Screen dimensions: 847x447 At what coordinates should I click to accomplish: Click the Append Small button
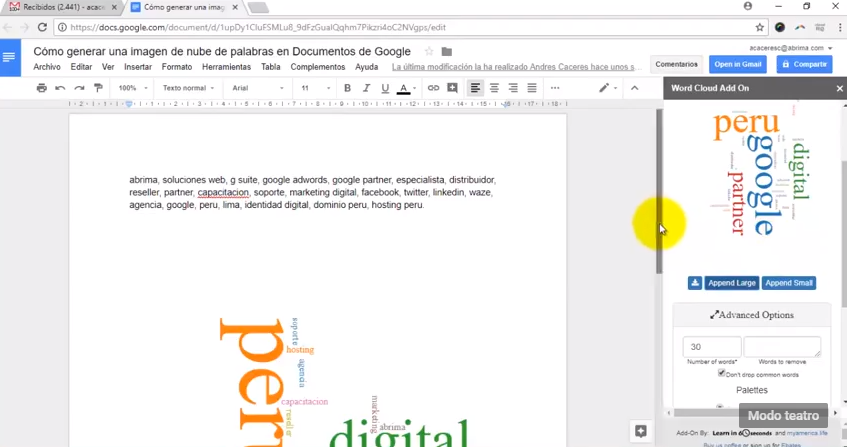[789, 283]
